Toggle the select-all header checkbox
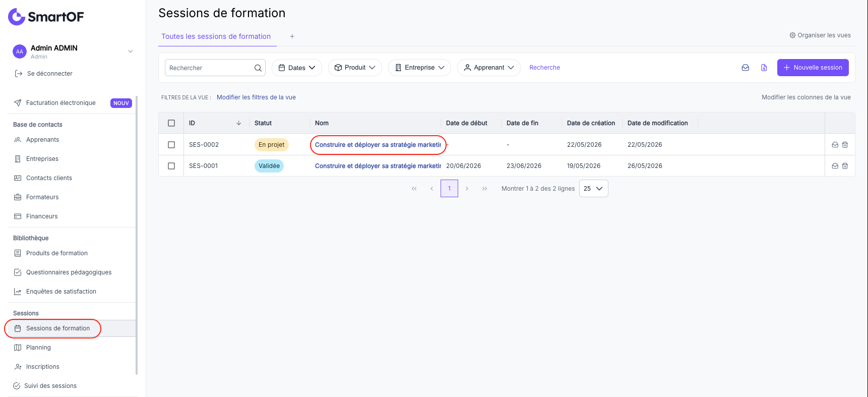This screenshot has height=397, width=868. click(x=171, y=123)
